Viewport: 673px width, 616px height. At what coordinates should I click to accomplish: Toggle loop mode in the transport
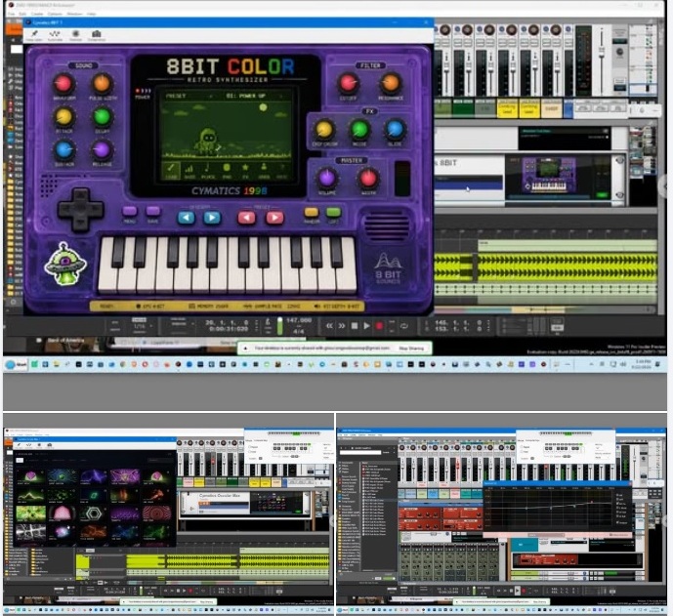403,326
